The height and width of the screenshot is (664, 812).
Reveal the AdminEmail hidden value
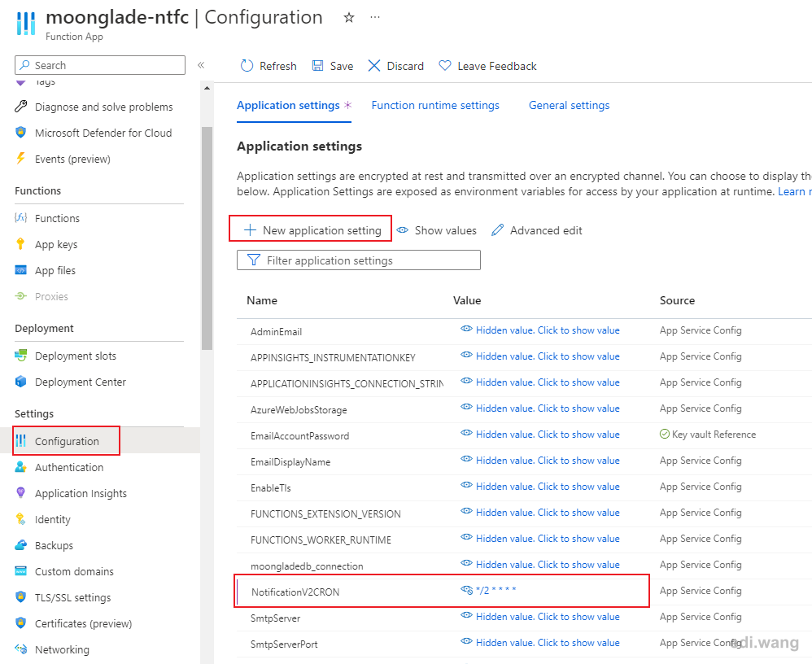pos(540,330)
